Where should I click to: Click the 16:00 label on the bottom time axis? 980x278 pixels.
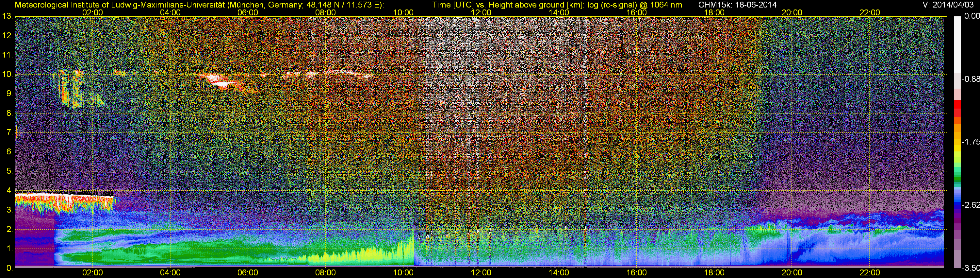pos(636,273)
